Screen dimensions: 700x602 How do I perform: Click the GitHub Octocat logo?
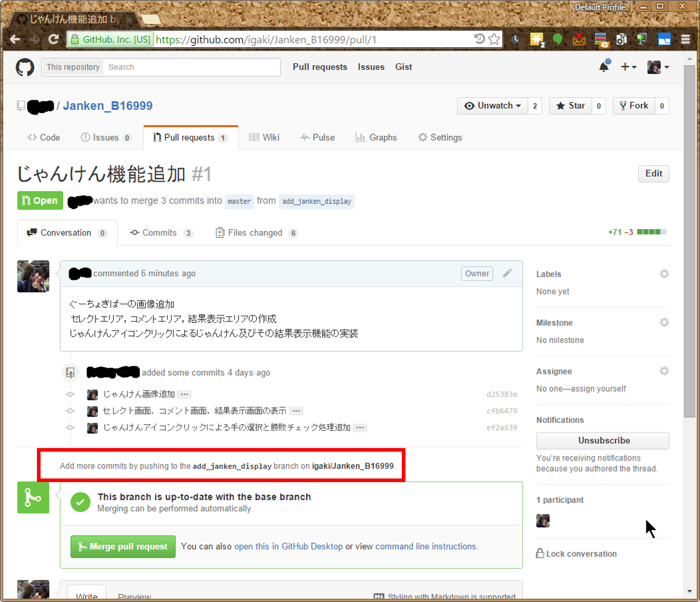[x=25, y=67]
